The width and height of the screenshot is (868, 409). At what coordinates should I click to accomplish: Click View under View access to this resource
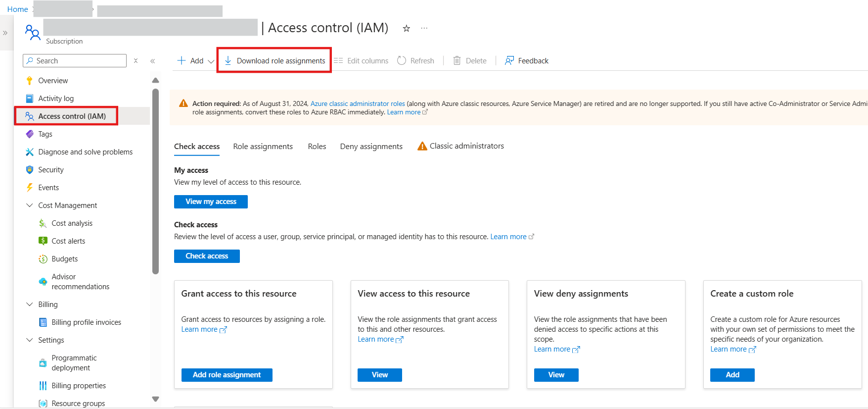380,375
